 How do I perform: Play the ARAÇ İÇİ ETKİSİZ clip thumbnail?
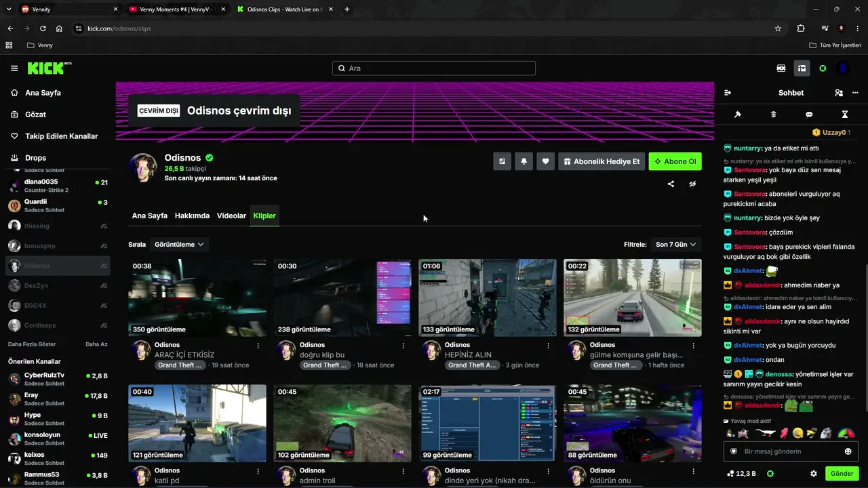coord(197,298)
